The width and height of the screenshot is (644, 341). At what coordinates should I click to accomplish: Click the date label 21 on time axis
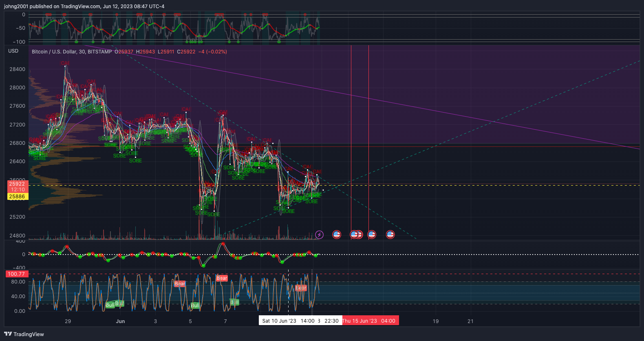click(x=470, y=321)
